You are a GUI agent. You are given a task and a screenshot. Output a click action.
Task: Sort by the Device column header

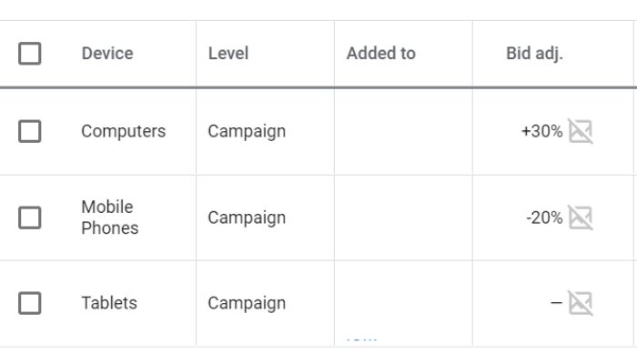(x=107, y=53)
